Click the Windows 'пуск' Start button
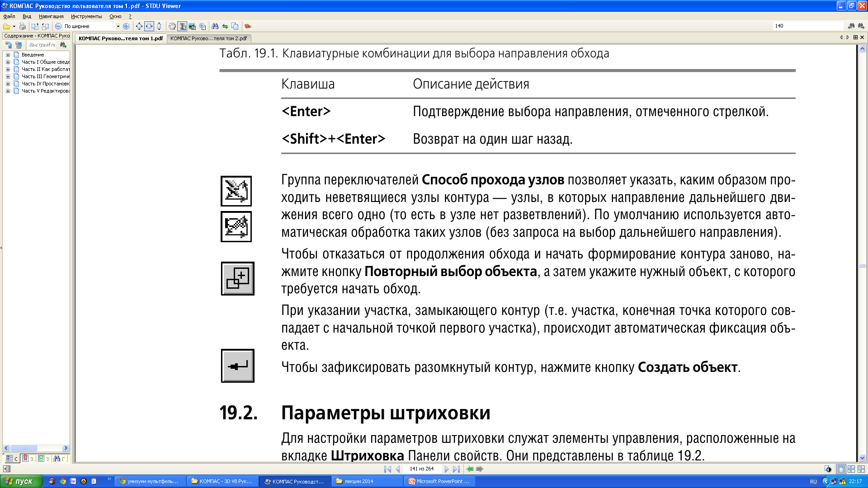Viewport: 868px width, 488px height. (21, 481)
